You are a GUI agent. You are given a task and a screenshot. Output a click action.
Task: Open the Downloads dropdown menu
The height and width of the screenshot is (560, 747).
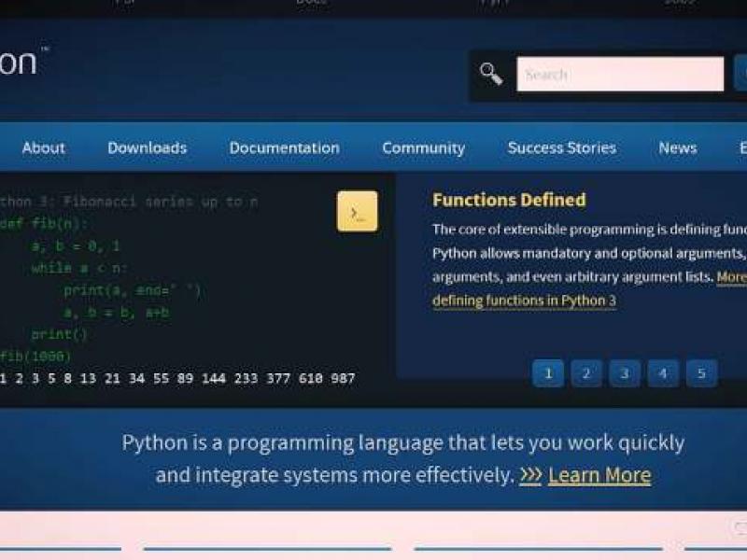click(x=148, y=147)
